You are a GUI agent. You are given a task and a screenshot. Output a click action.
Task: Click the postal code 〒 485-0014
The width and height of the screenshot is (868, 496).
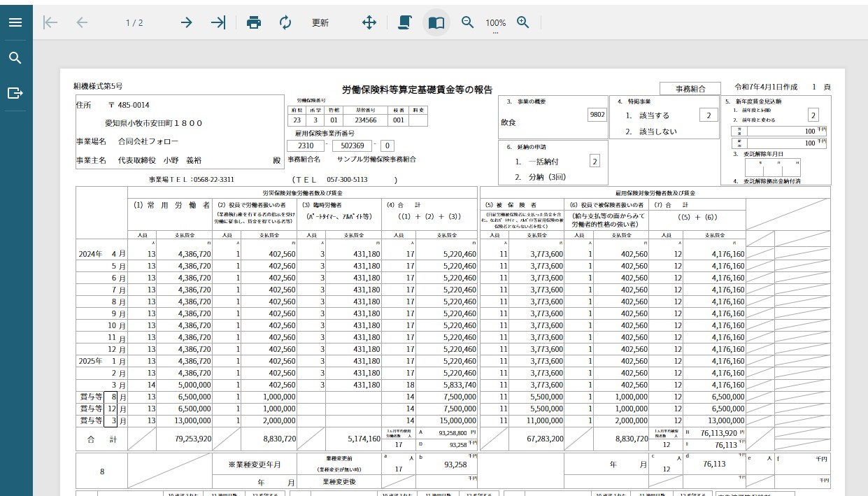point(129,105)
